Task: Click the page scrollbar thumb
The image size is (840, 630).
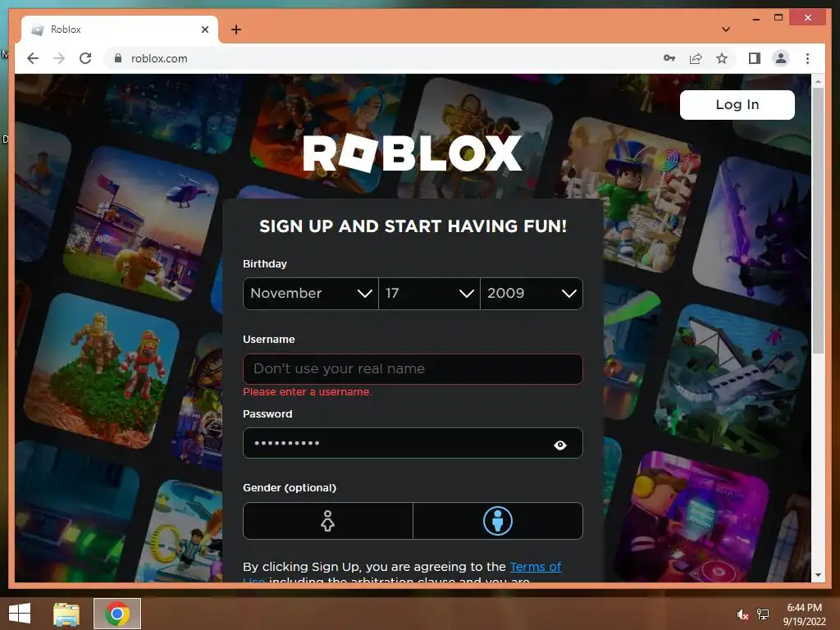Action: (818, 220)
